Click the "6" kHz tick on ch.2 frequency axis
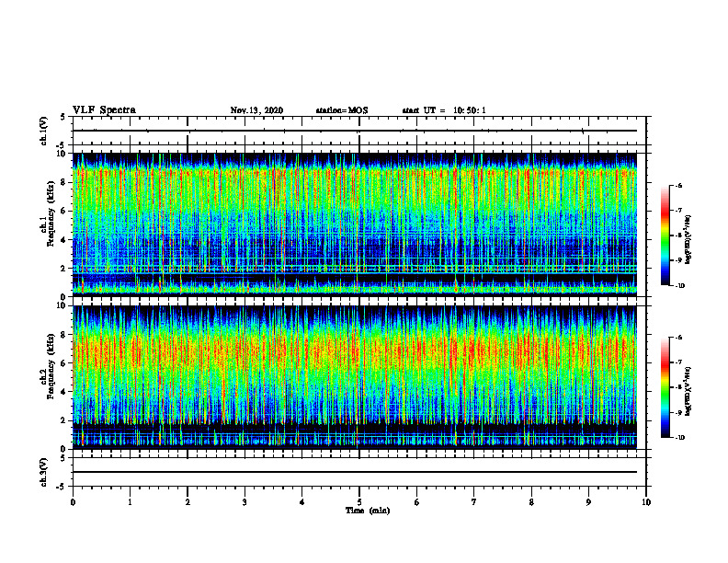728x563 pixels. coord(64,363)
